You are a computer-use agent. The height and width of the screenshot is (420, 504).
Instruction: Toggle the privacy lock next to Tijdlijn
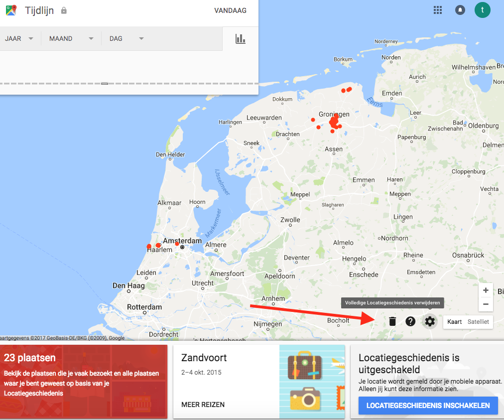[63, 10]
